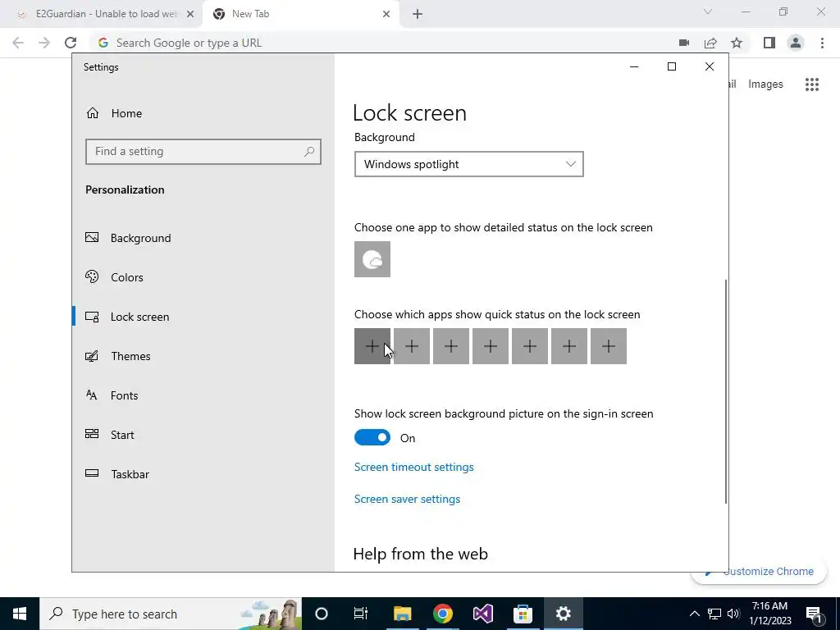Image resolution: width=840 pixels, height=630 pixels.
Task: Add app to first quick status slot
Action: coord(372,346)
